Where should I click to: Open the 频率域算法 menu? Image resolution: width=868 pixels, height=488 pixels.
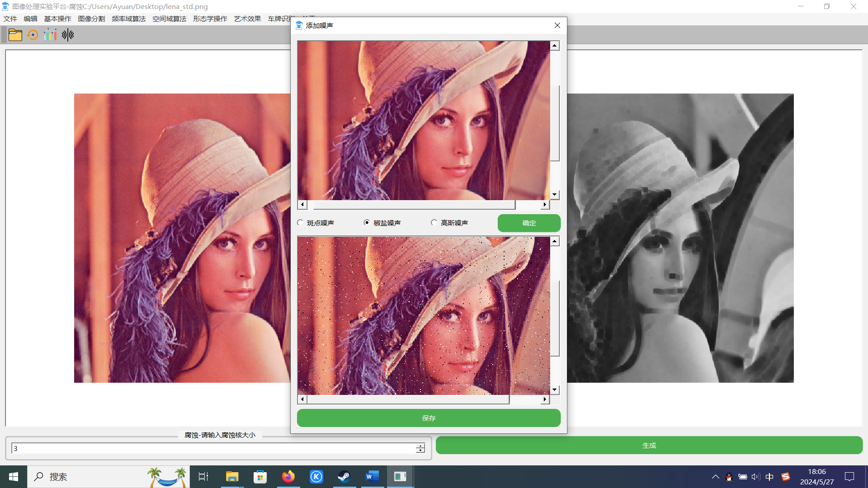[x=128, y=19]
